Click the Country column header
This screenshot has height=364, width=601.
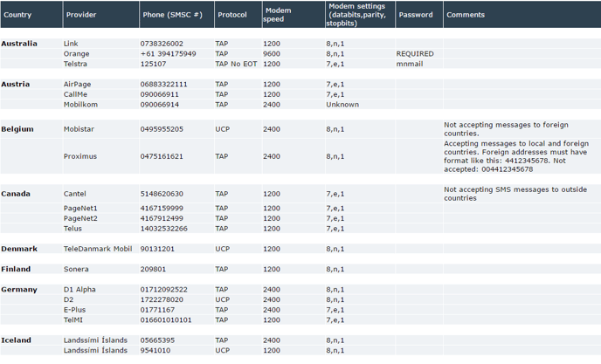(17, 15)
